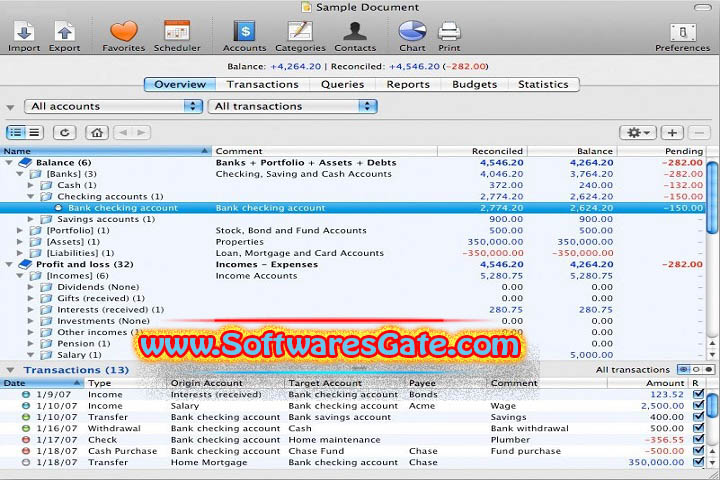Screen dimensions: 720x480
Task: Click the toolbar toggle pill button
Action: tap(702, 7)
